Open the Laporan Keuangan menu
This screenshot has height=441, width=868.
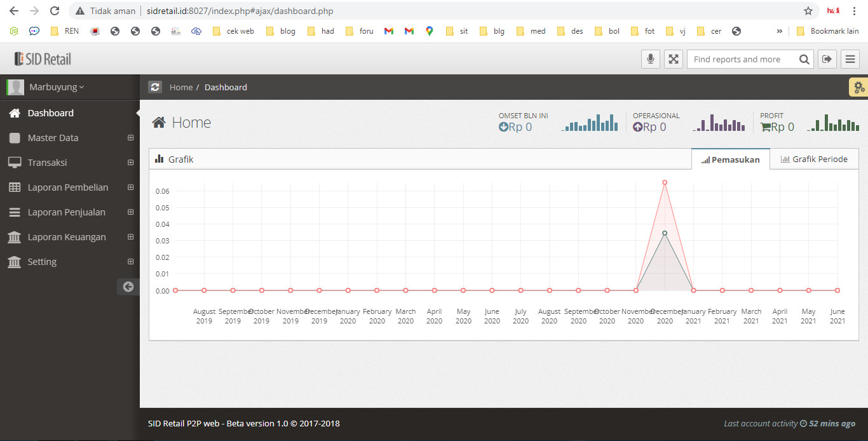pyautogui.click(x=66, y=237)
